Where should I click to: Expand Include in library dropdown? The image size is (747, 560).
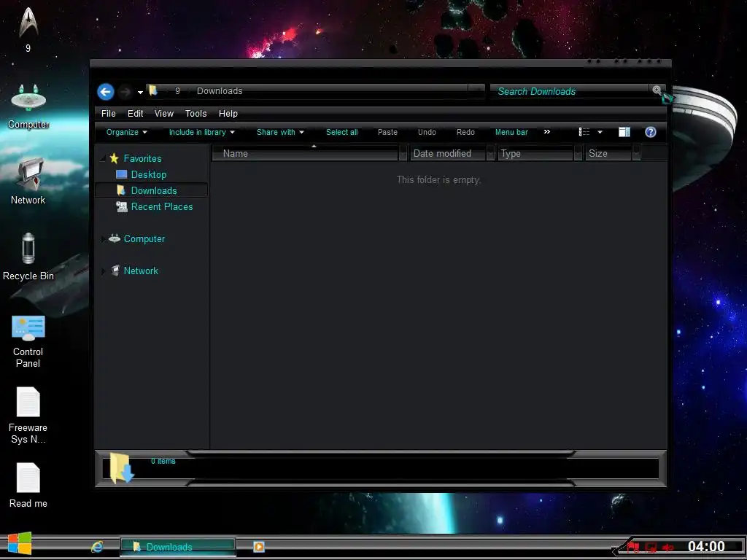tap(202, 133)
